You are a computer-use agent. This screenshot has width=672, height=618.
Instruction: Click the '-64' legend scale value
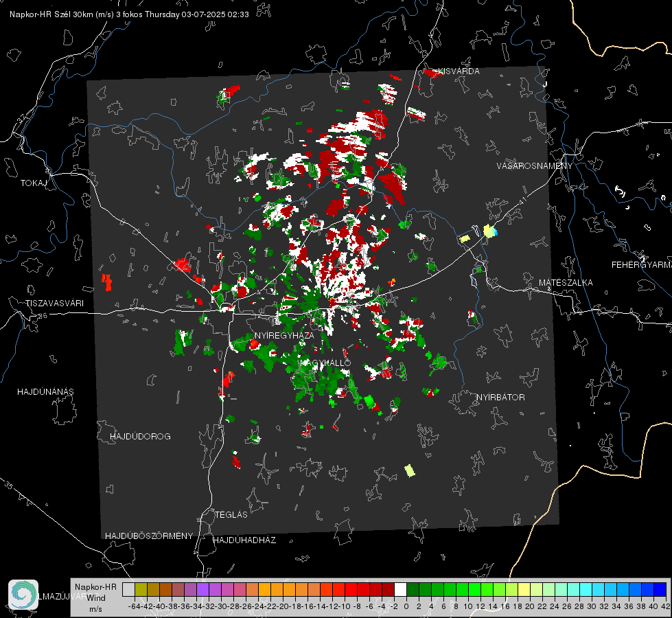click(135, 606)
